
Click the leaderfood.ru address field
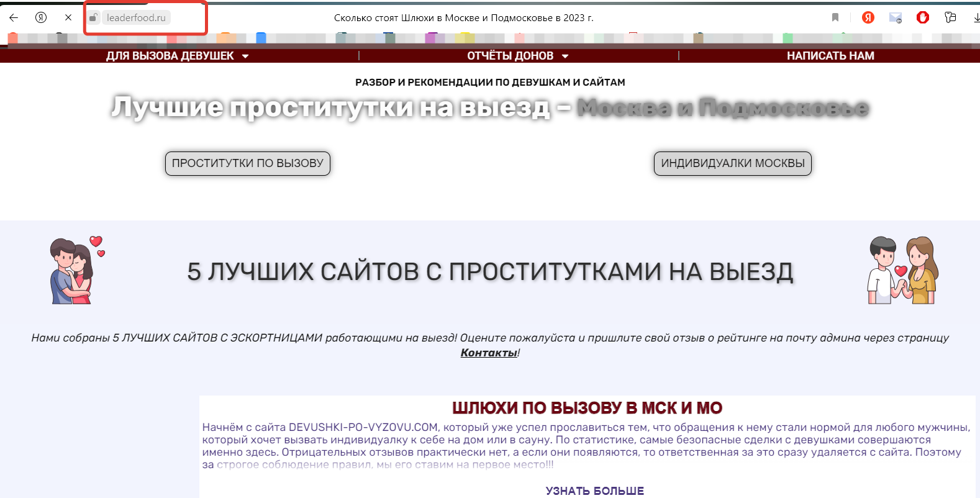coord(136,17)
